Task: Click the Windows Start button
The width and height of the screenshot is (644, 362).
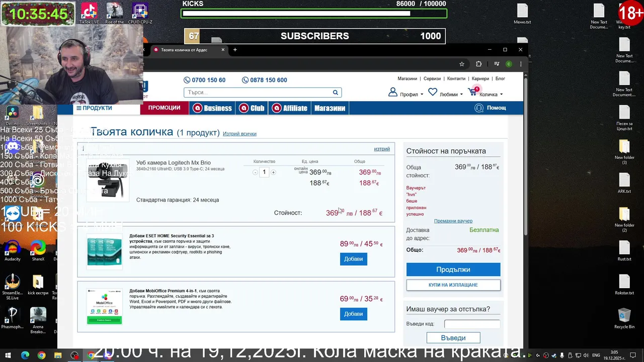Action: tap(8, 355)
